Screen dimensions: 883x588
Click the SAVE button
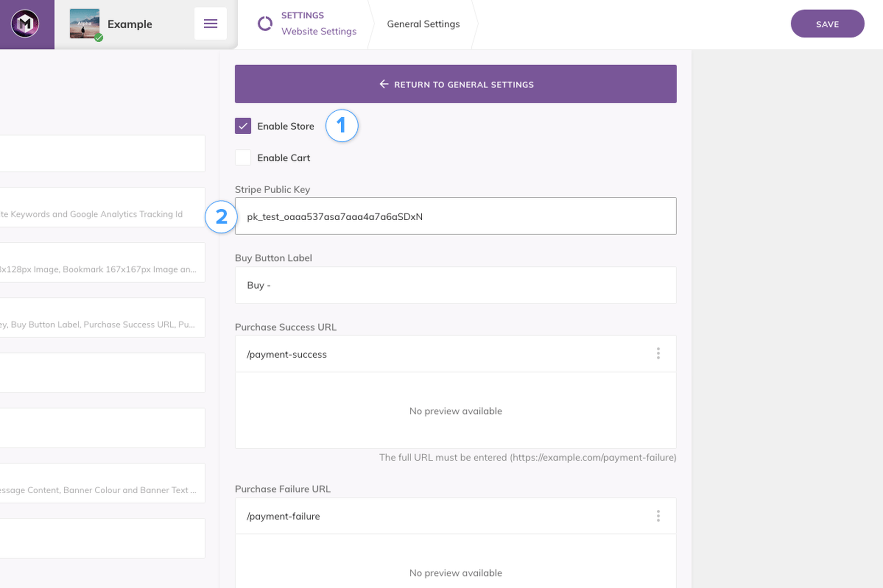point(827,23)
